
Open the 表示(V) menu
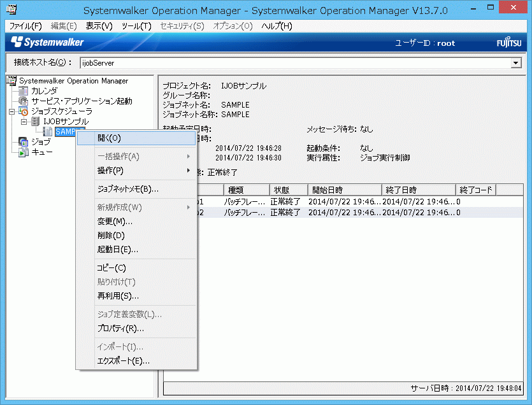[99, 26]
